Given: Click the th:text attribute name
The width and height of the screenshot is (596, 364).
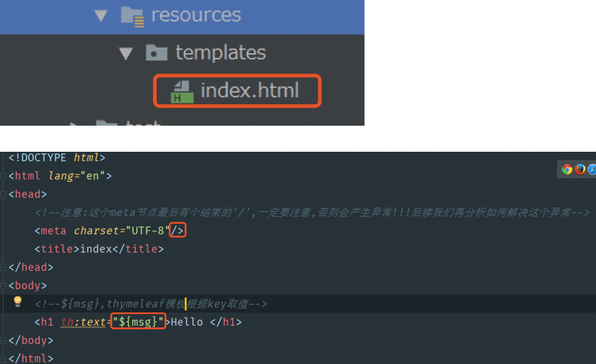Looking at the screenshot, I should coord(83,323).
